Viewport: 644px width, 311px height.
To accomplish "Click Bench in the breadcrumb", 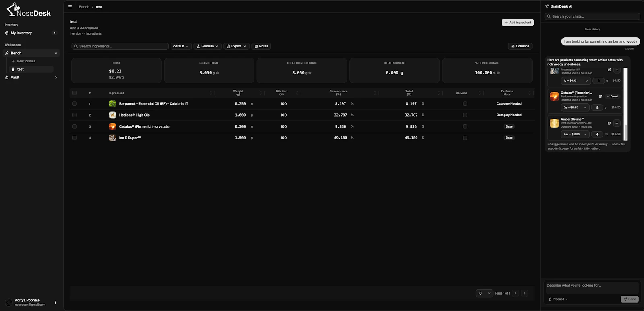I will (x=84, y=7).
